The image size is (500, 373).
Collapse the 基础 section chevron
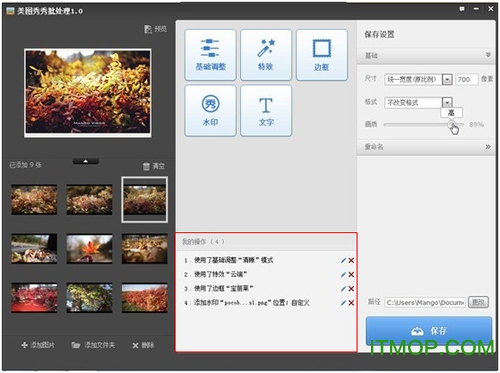[488, 55]
